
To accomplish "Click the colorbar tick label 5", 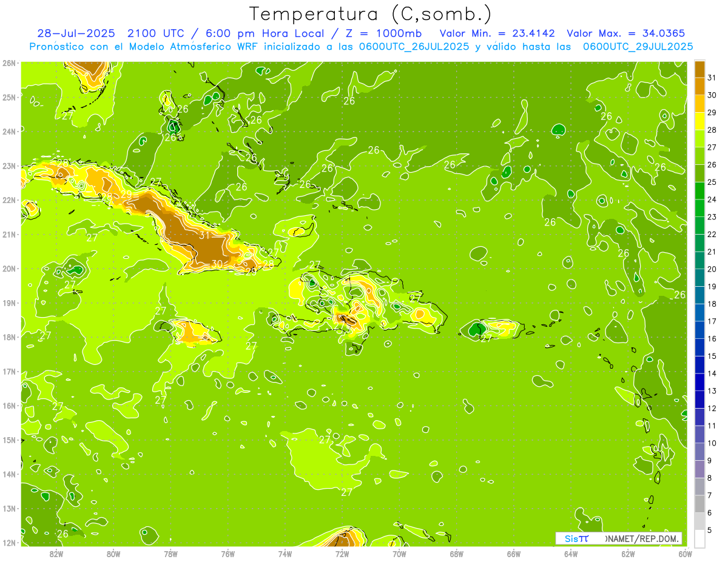I will [710, 530].
